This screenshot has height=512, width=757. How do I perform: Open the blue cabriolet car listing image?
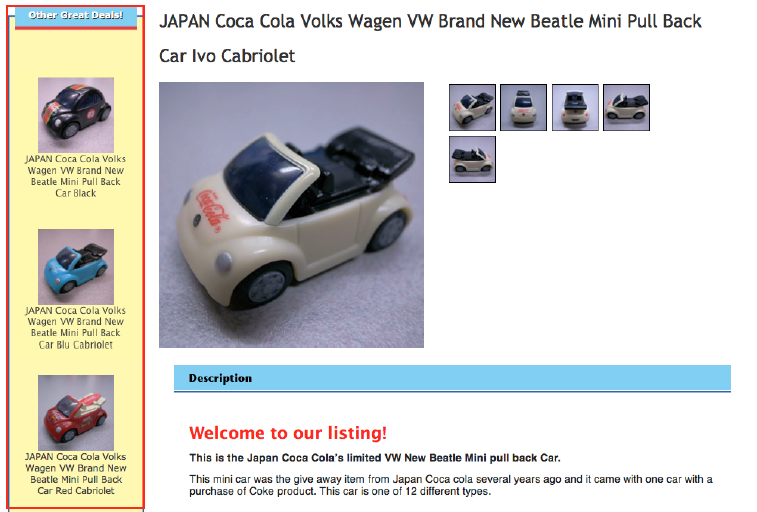(76, 266)
